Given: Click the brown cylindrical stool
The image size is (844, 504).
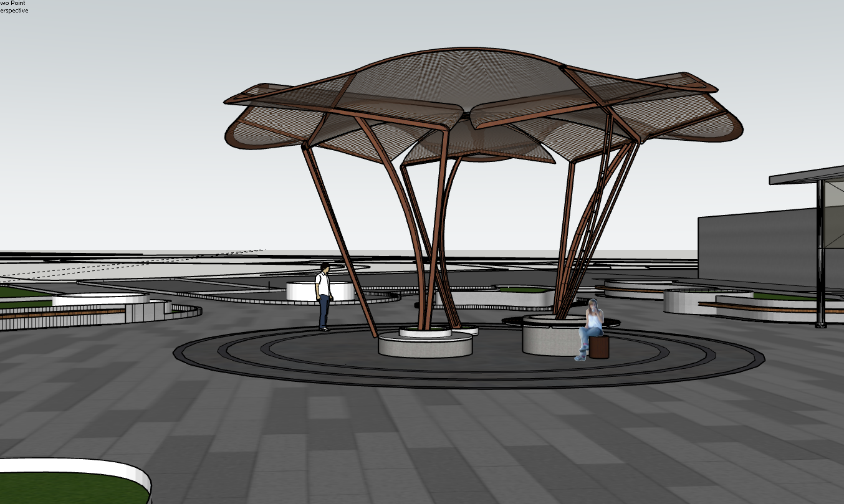Looking at the screenshot, I should coord(599,348).
